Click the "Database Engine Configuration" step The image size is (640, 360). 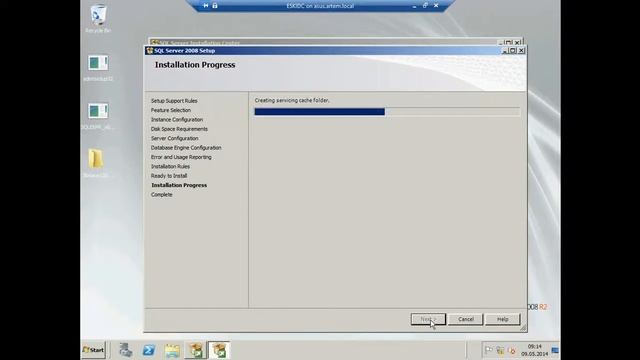186,148
